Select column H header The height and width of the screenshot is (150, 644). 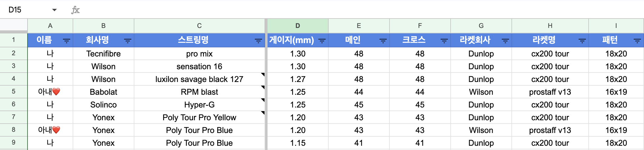(x=550, y=26)
